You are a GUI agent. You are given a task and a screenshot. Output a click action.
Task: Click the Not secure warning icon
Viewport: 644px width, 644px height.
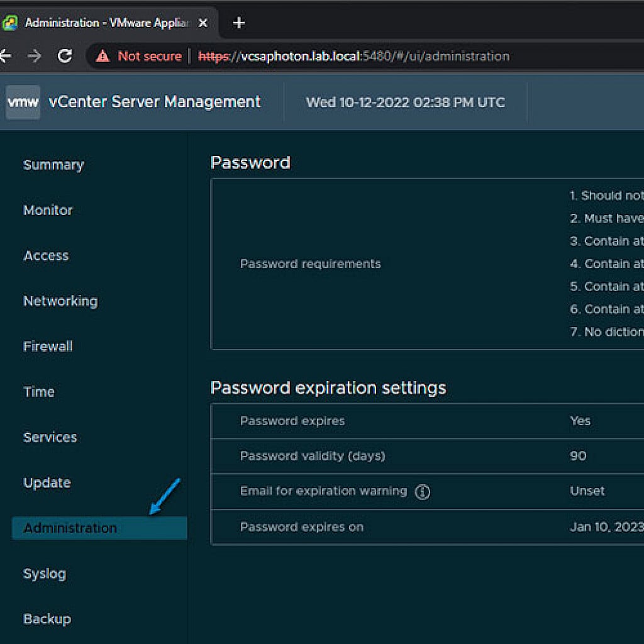point(103,56)
